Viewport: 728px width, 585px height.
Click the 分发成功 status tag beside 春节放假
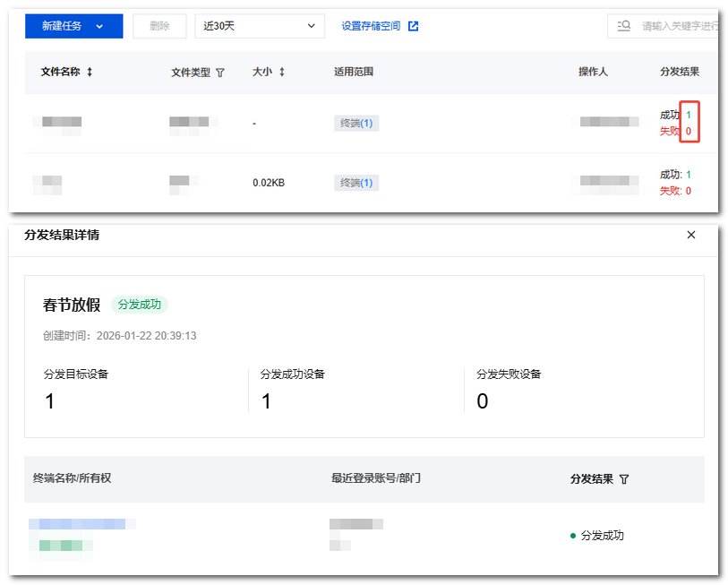[140, 305]
